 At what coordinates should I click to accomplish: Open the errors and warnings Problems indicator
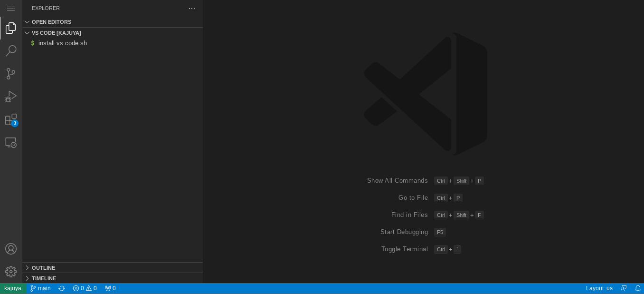[x=85, y=288]
